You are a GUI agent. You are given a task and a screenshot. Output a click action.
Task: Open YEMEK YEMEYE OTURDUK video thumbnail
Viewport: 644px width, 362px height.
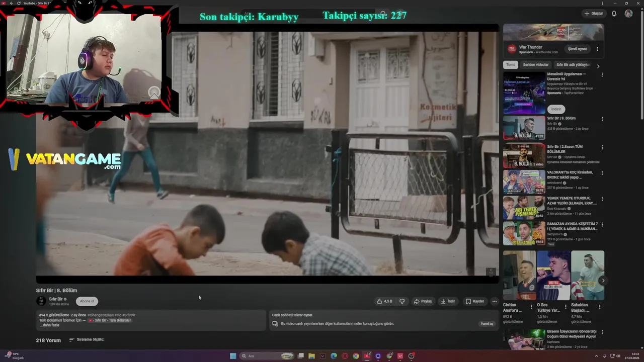524,207
